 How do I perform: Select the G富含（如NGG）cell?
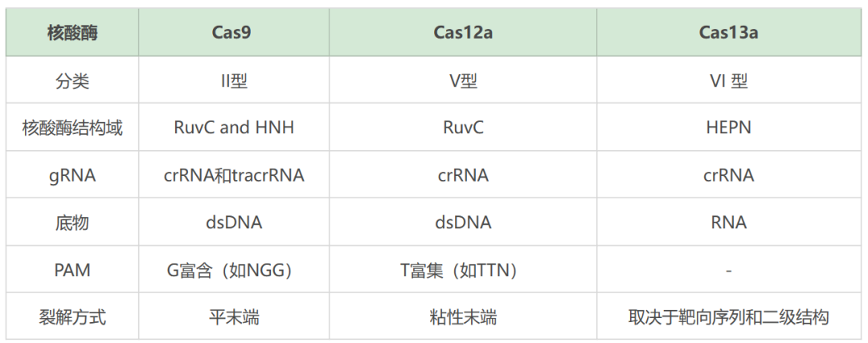pos(234,270)
